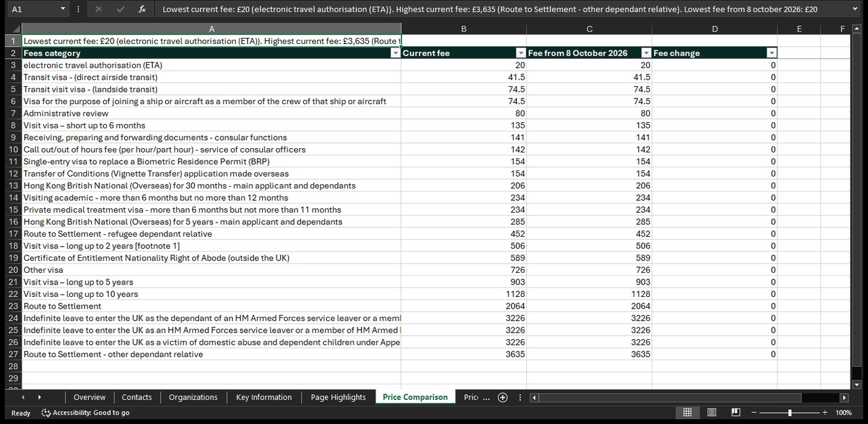Select column D header
The width and height of the screenshot is (868, 424).
pyautogui.click(x=714, y=29)
